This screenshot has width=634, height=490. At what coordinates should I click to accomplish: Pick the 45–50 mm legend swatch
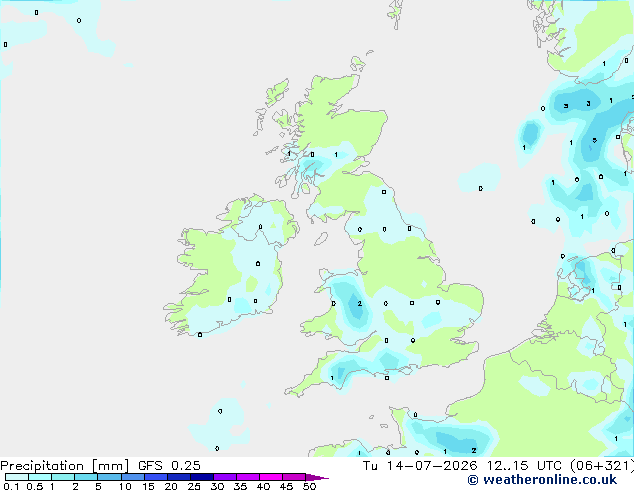coord(294,477)
